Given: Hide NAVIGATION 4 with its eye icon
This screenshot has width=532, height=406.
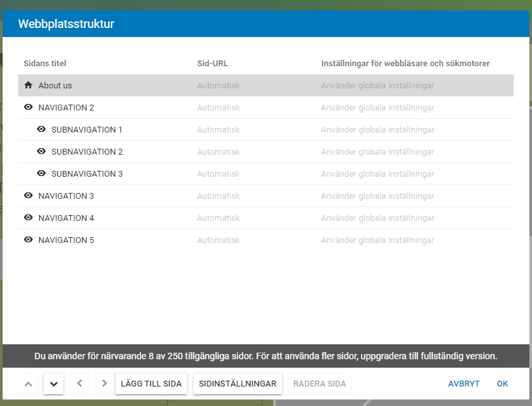Looking at the screenshot, I should coord(28,218).
